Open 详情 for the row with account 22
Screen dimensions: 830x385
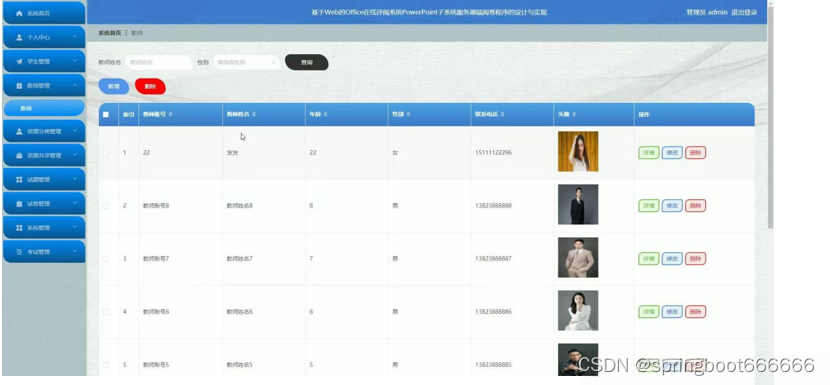[648, 153]
